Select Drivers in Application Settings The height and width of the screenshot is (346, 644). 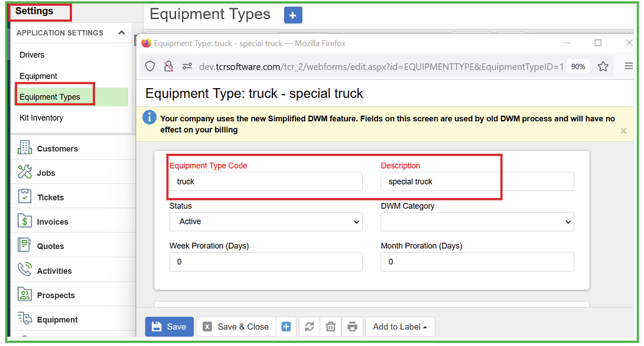click(32, 54)
